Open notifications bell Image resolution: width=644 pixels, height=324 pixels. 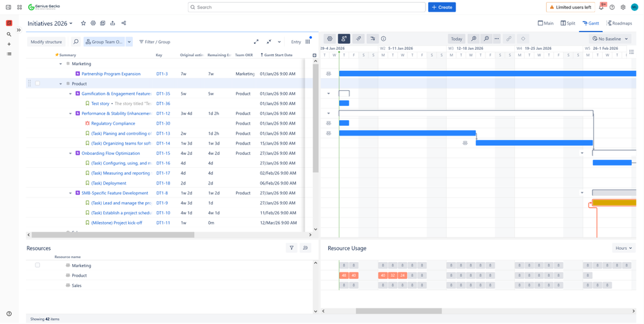[x=601, y=7]
